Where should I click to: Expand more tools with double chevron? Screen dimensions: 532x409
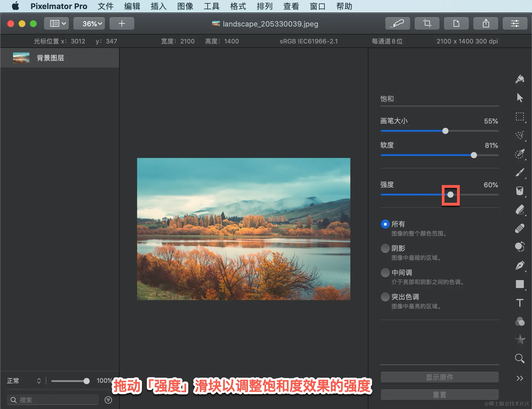[x=520, y=378]
